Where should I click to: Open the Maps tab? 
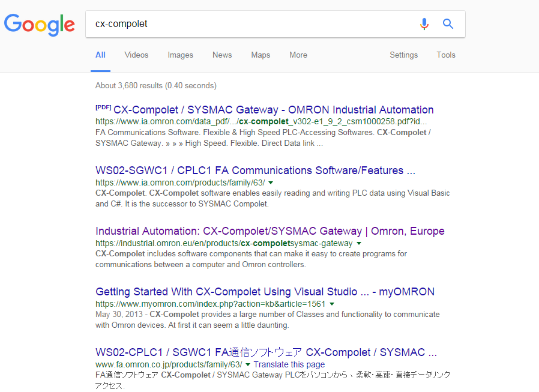tap(260, 55)
